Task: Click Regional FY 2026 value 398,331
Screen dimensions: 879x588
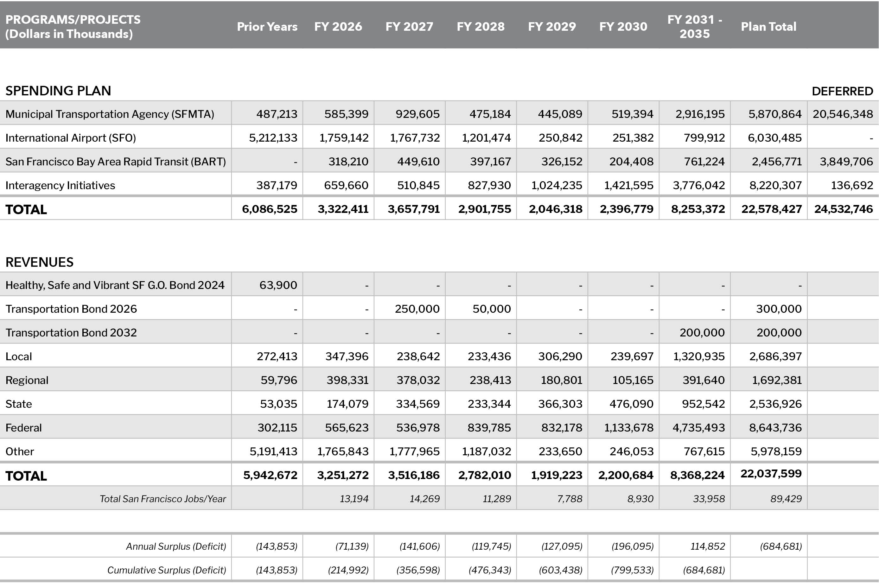Action: pyautogui.click(x=347, y=380)
